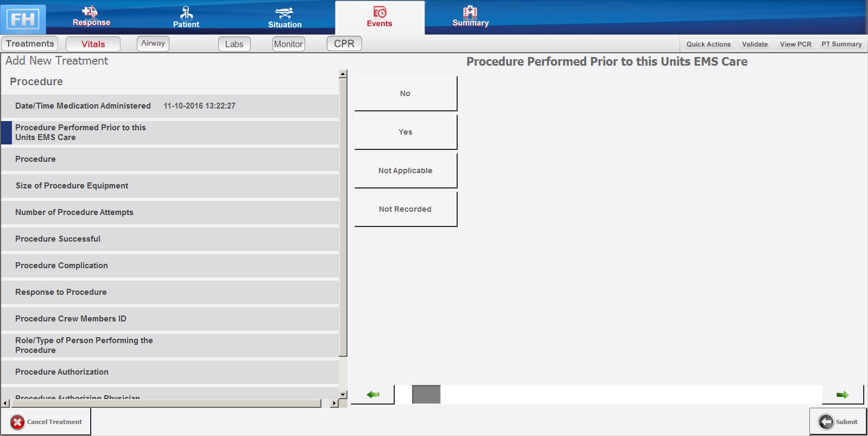Choose the Yes option
The width and height of the screenshot is (868, 436).
click(406, 132)
